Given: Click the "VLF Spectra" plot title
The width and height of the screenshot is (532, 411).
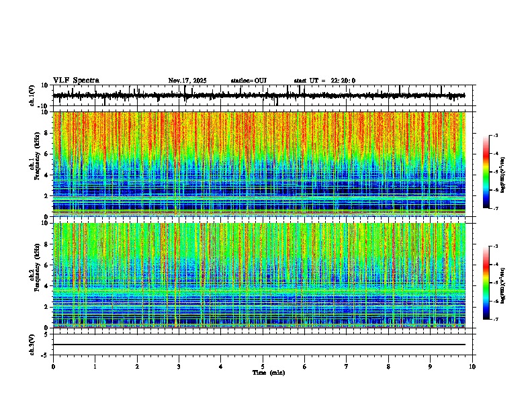Looking at the screenshot, I should 76,81.
